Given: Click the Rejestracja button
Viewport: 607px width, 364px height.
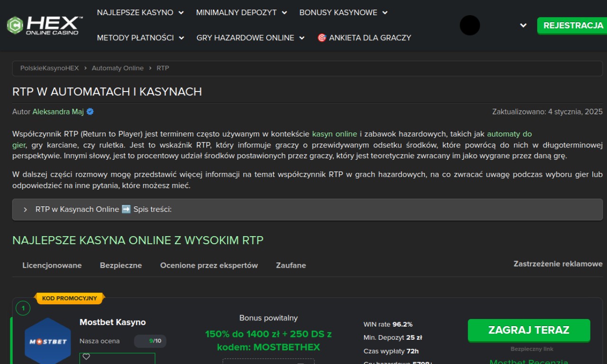Looking at the screenshot, I should (573, 26).
